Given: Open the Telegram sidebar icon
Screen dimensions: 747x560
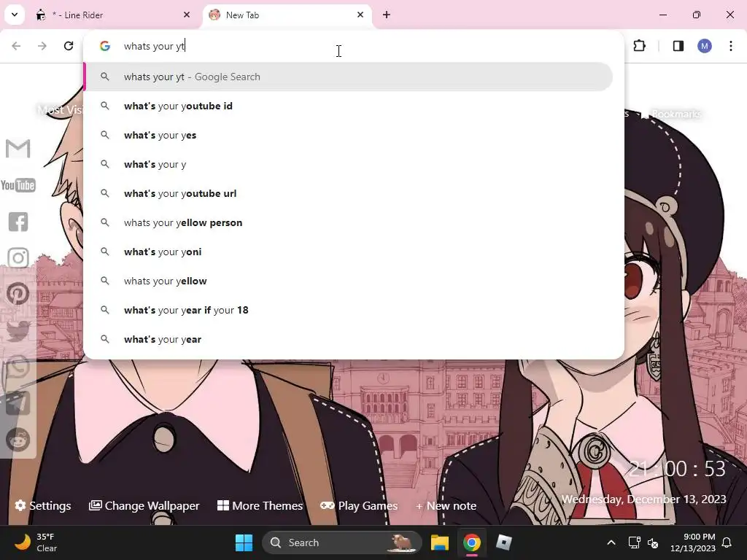Looking at the screenshot, I should 18,403.
